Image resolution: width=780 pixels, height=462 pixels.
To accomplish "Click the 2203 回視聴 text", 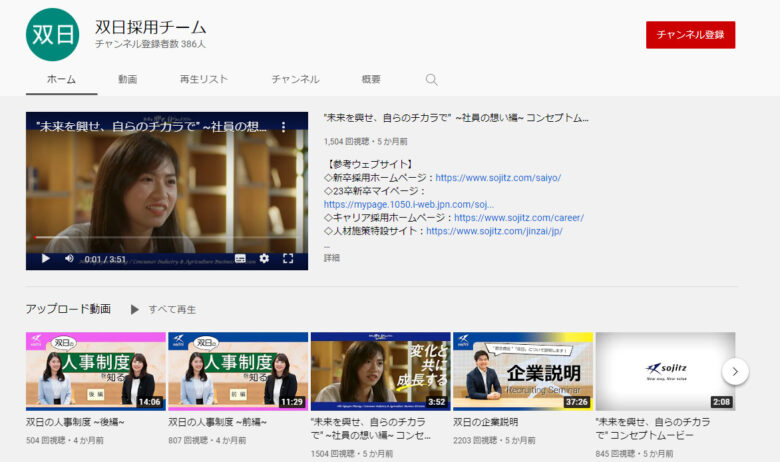I will (475, 441).
